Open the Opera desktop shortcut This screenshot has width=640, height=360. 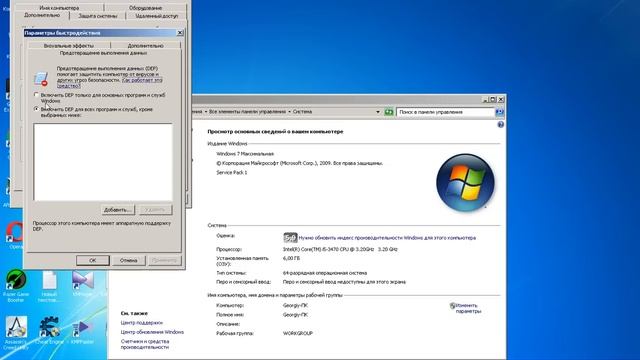[15, 235]
